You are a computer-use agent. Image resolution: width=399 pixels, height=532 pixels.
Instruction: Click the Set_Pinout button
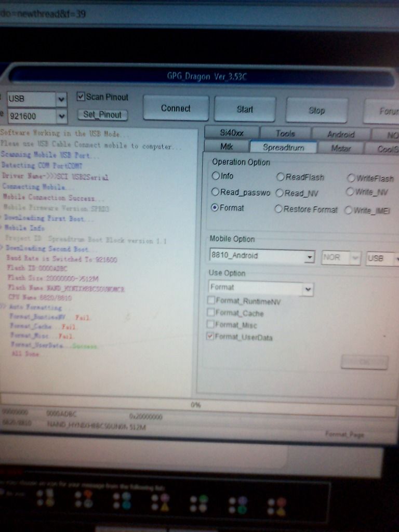[102, 115]
